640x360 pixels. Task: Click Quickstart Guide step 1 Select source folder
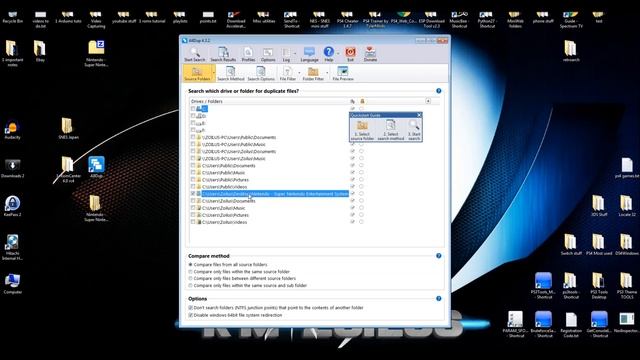[362, 130]
